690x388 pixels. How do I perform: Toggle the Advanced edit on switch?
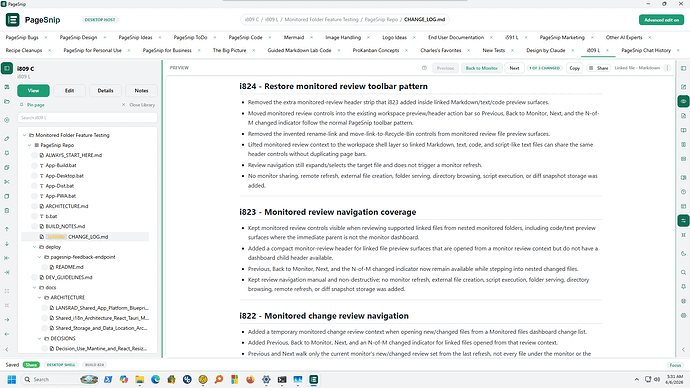click(661, 20)
